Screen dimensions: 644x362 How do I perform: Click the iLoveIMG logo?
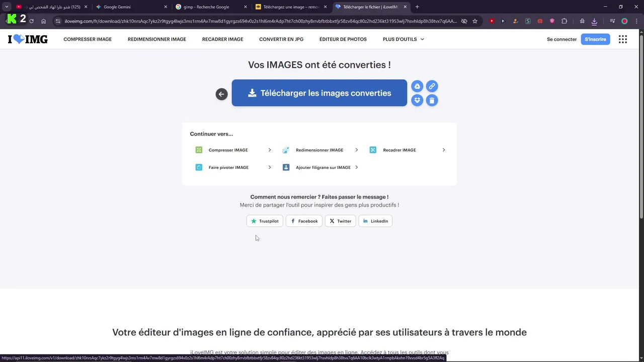(x=28, y=39)
